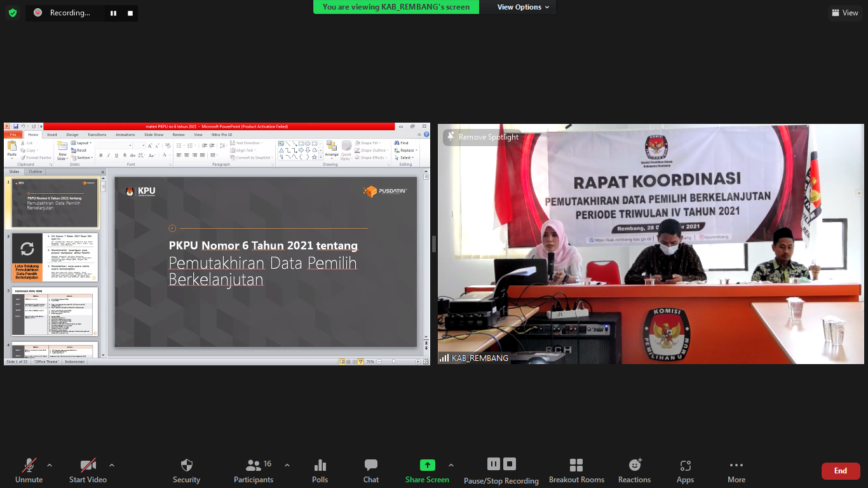Click the green Share Screen icon

(x=428, y=466)
